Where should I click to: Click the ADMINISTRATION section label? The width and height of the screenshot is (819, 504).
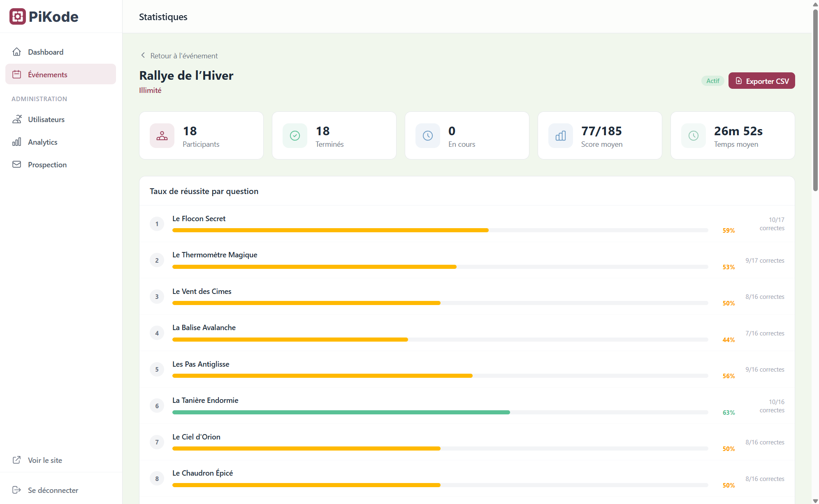(x=39, y=99)
